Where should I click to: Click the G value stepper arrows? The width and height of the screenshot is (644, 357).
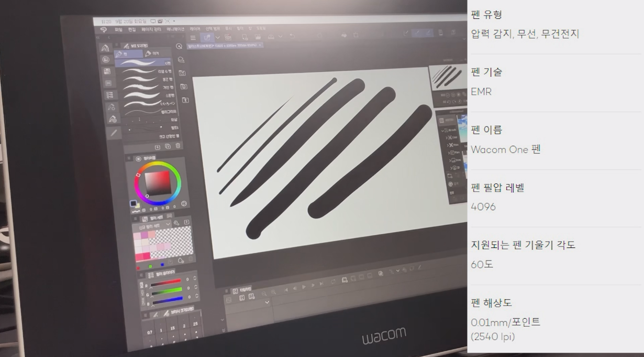click(196, 288)
